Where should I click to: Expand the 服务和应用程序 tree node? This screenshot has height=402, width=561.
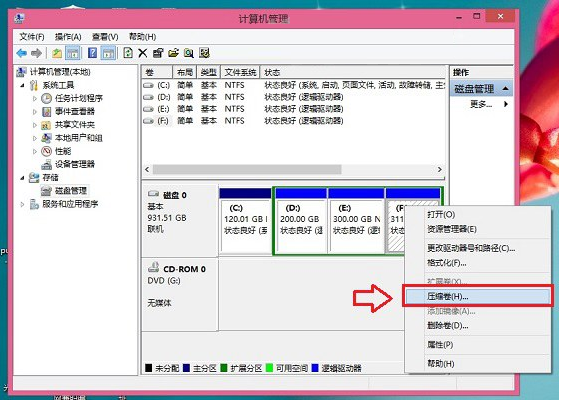[23, 204]
